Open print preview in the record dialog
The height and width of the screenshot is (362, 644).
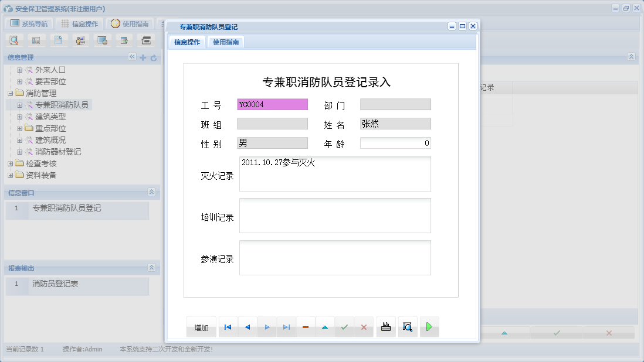coord(408,327)
